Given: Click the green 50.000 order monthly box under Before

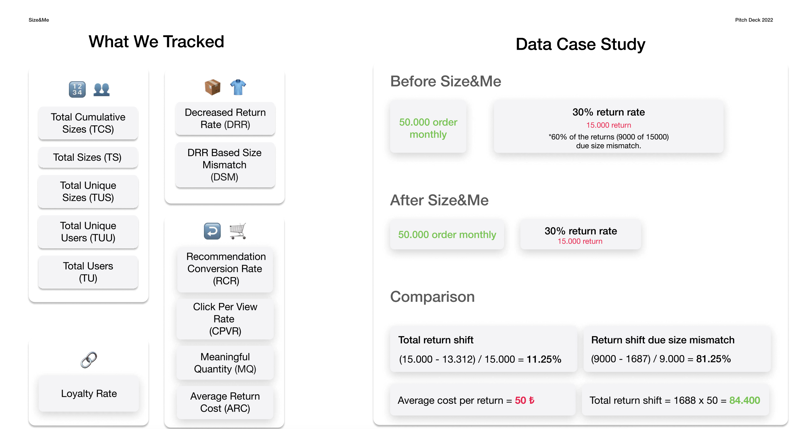Looking at the screenshot, I should (x=428, y=128).
